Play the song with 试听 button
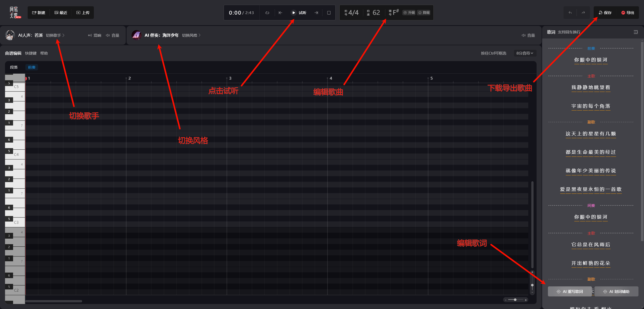Viewport: 644px width, 309px height. click(299, 13)
